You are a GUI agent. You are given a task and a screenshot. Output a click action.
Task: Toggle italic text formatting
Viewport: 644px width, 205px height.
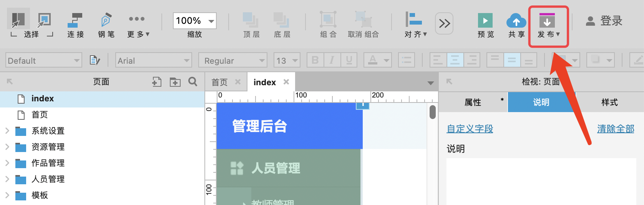(332, 60)
